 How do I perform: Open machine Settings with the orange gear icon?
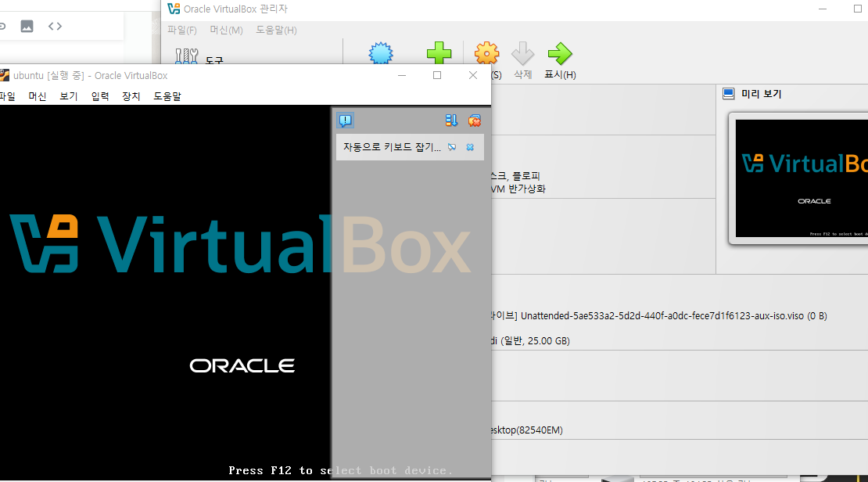(x=486, y=53)
